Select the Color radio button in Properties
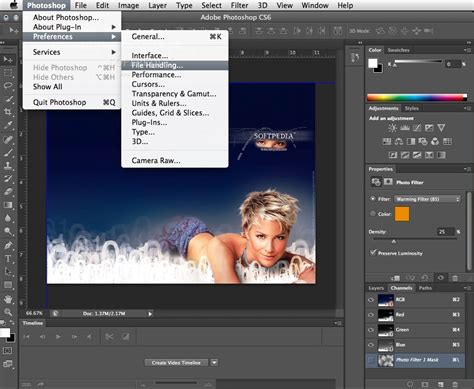 (x=373, y=214)
